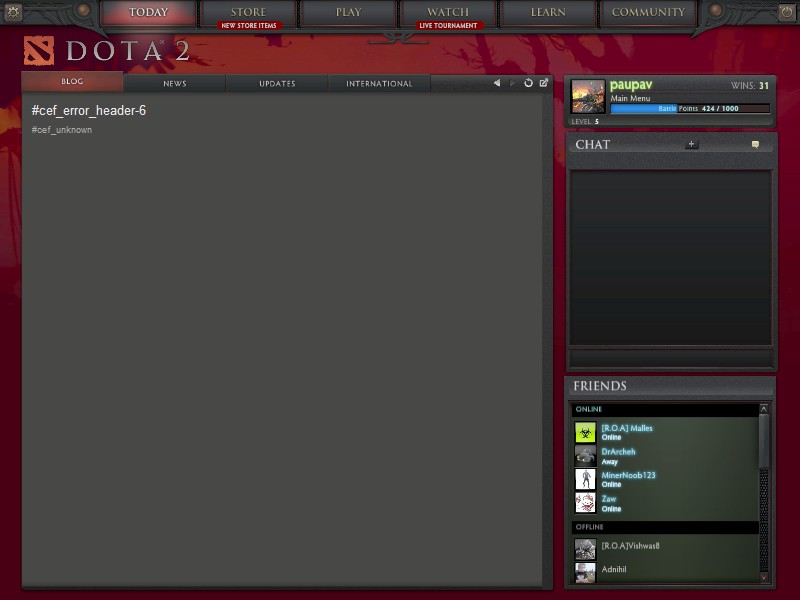
Task: Select [R.O.A] Malles biohazard avatar
Action: tap(585, 432)
